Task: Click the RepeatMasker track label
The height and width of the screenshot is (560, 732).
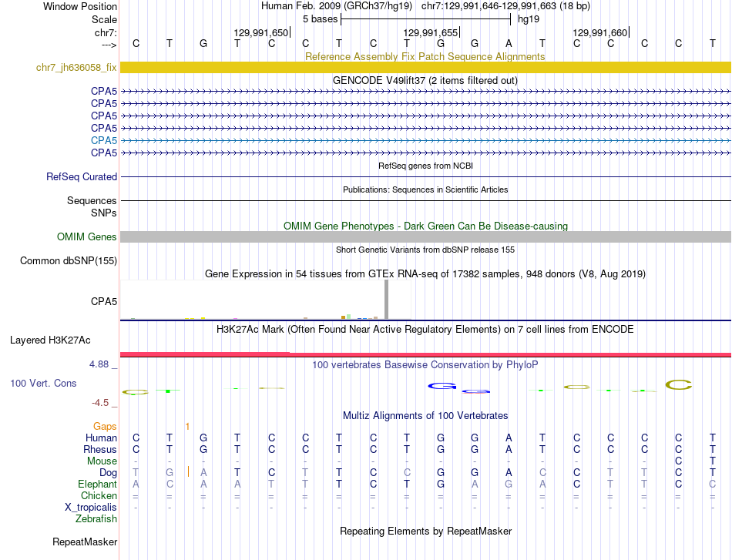Action: tap(85, 542)
